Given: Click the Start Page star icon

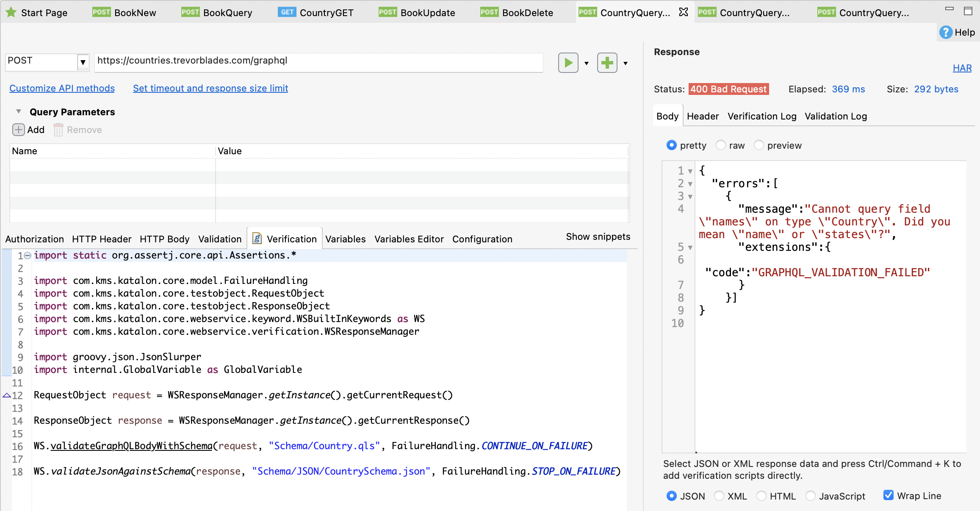Looking at the screenshot, I should coord(11,12).
